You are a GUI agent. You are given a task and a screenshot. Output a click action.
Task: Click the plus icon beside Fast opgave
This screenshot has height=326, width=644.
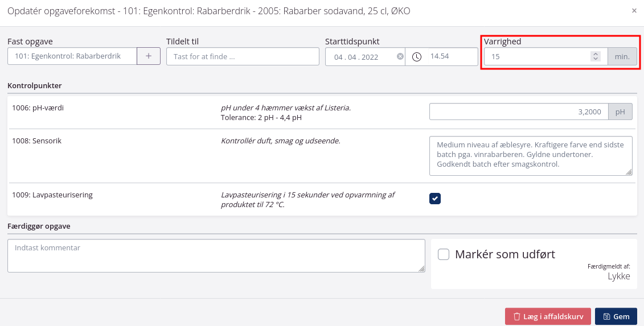(x=149, y=56)
